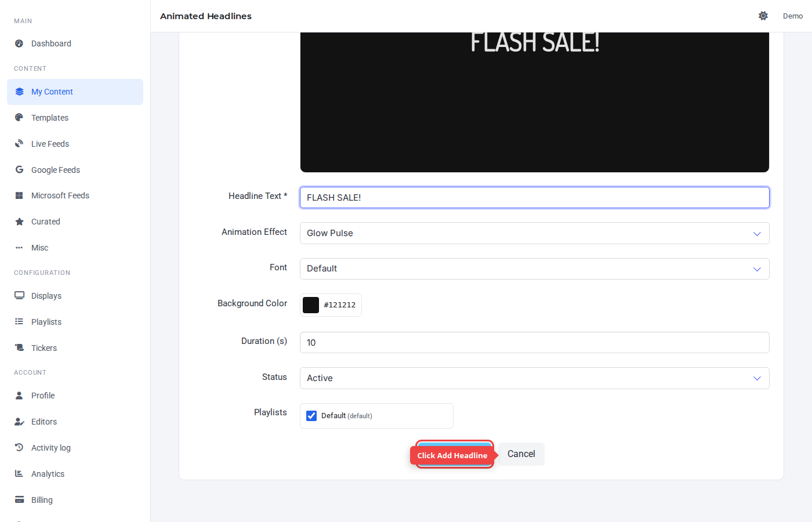Open Editors account page
The height and width of the screenshot is (522, 812).
[x=75, y=422]
